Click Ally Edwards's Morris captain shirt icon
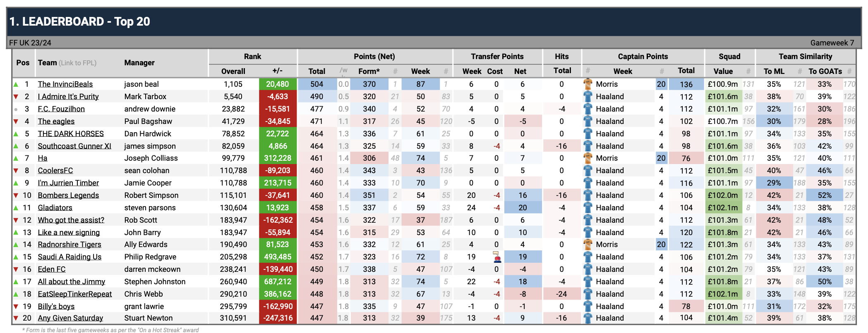This screenshot has width=868, height=333. pos(587,245)
